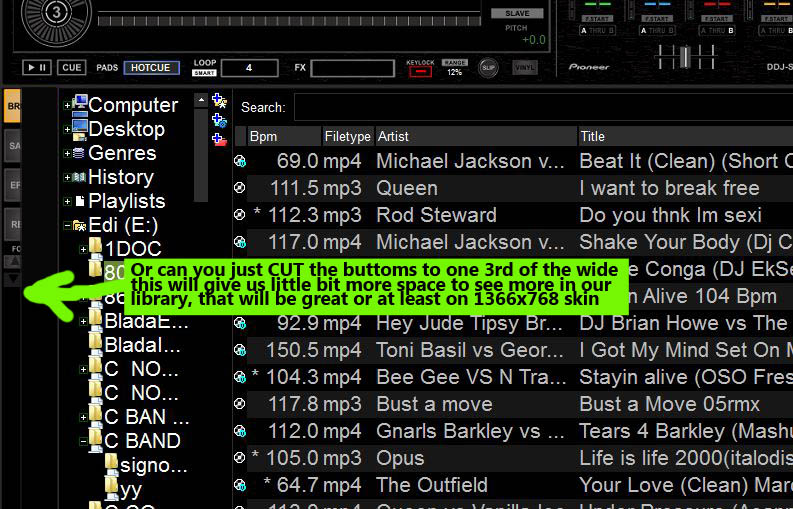Viewport: 793px width, 509px height.
Task: Click the folder tree scrollbar thumb
Action: tap(201, 155)
